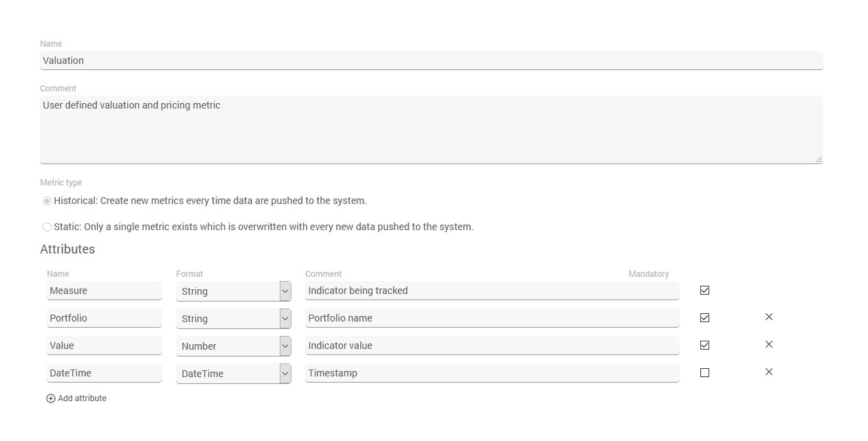Toggle Mandatory checkbox for Value attribute

704,346
